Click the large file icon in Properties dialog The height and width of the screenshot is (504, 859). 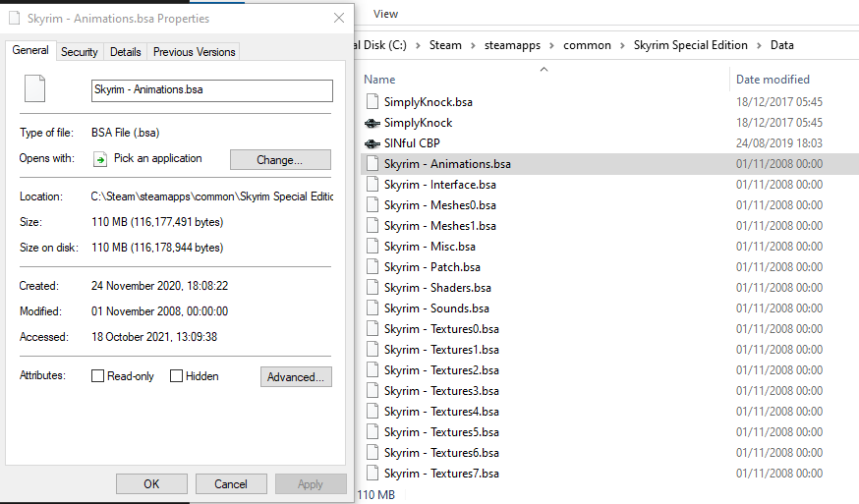[x=34, y=88]
